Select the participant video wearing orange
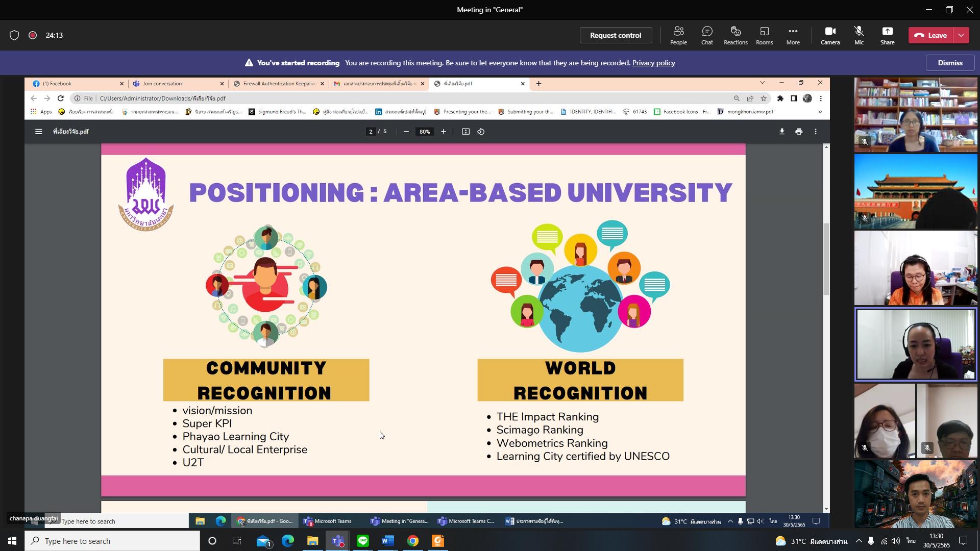The image size is (980, 551). tap(916, 268)
